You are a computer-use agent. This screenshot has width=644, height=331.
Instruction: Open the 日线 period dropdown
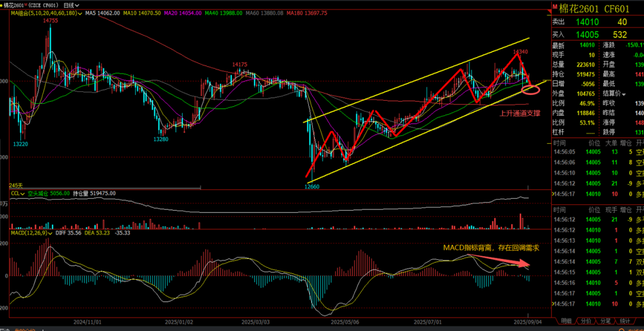pyautogui.click(x=74, y=4)
